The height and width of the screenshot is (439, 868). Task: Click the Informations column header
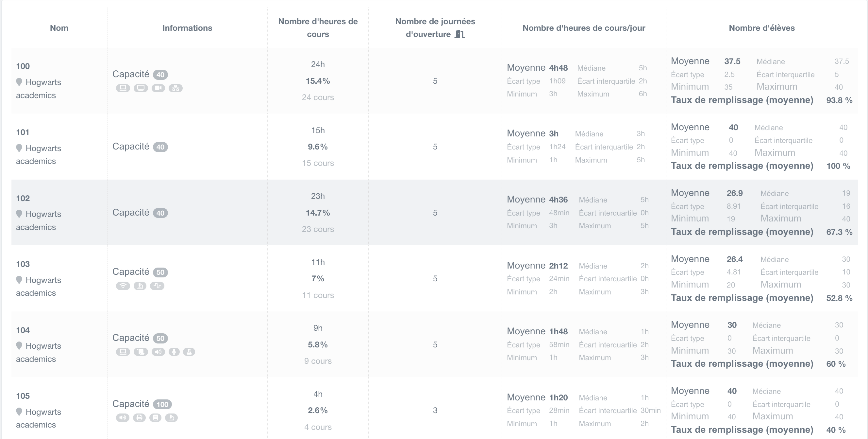click(x=187, y=28)
